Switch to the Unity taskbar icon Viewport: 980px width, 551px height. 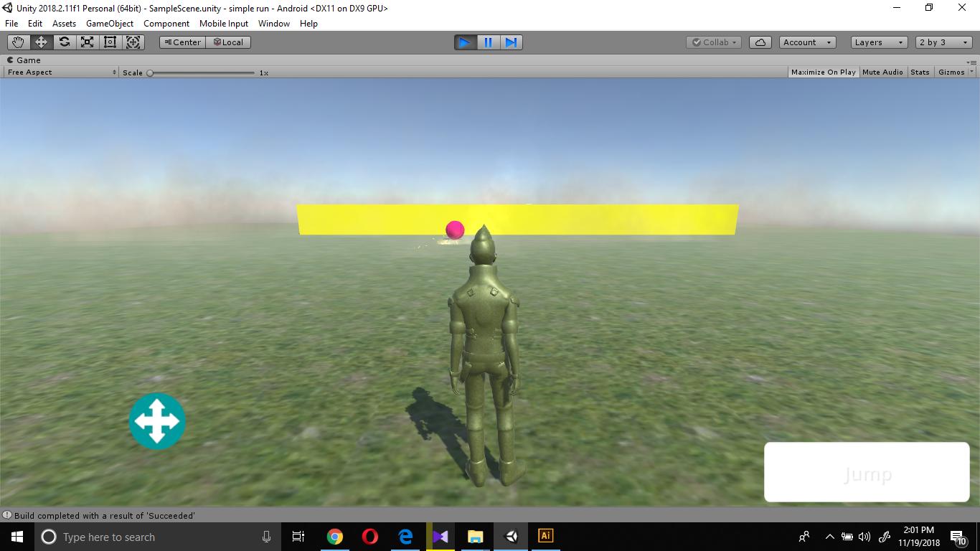click(x=511, y=537)
